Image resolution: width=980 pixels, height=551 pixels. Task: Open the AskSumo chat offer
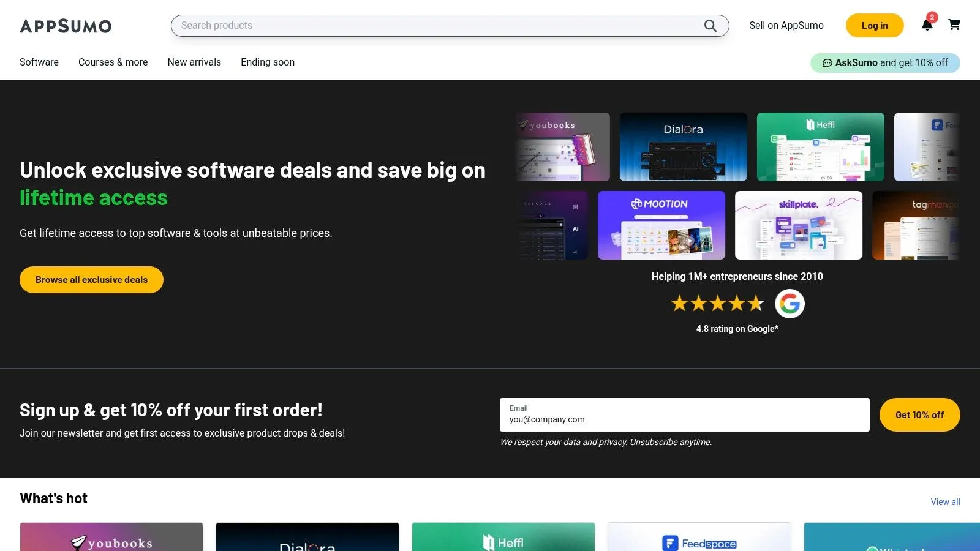pyautogui.click(x=885, y=62)
